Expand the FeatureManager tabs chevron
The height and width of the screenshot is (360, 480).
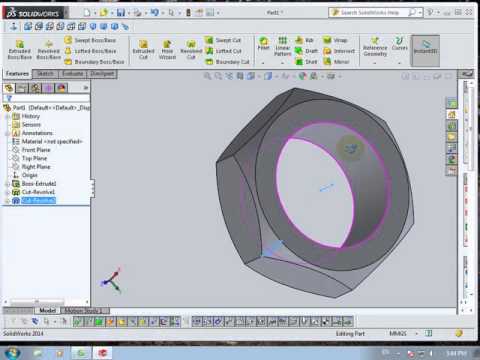86,88
